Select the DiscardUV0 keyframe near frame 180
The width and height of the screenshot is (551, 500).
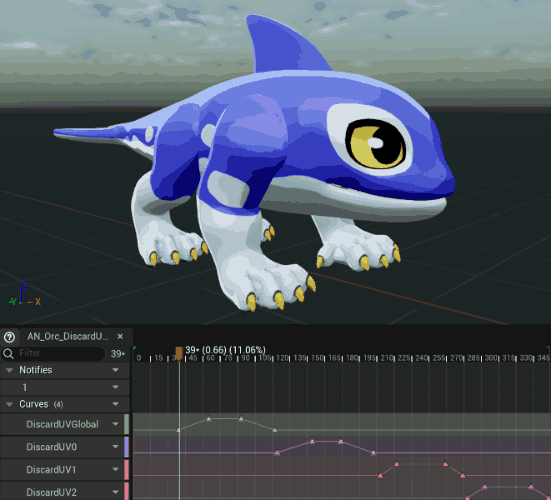click(x=341, y=441)
